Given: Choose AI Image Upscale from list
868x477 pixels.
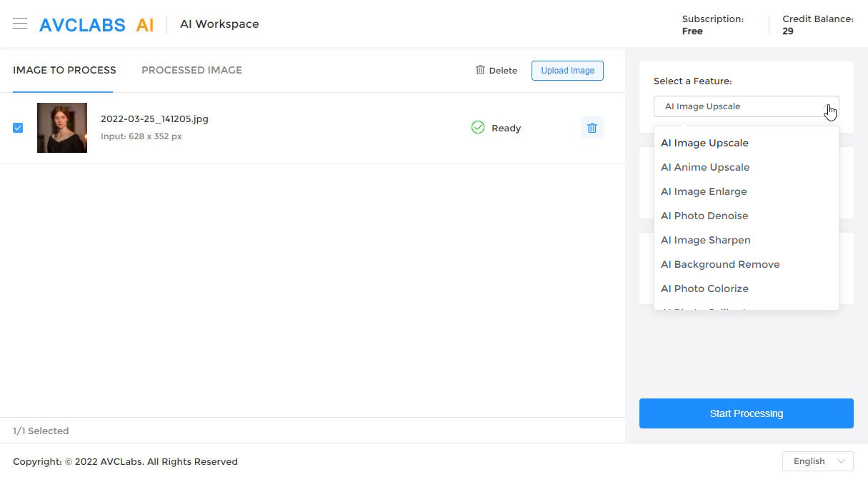Looking at the screenshot, I should tap(747, 143).
